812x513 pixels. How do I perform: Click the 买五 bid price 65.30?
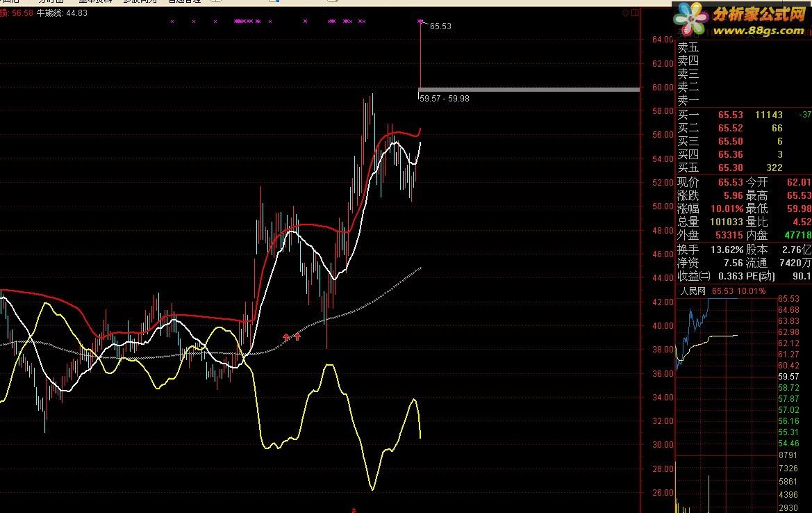pyautogui.click(x=730, y=168)
